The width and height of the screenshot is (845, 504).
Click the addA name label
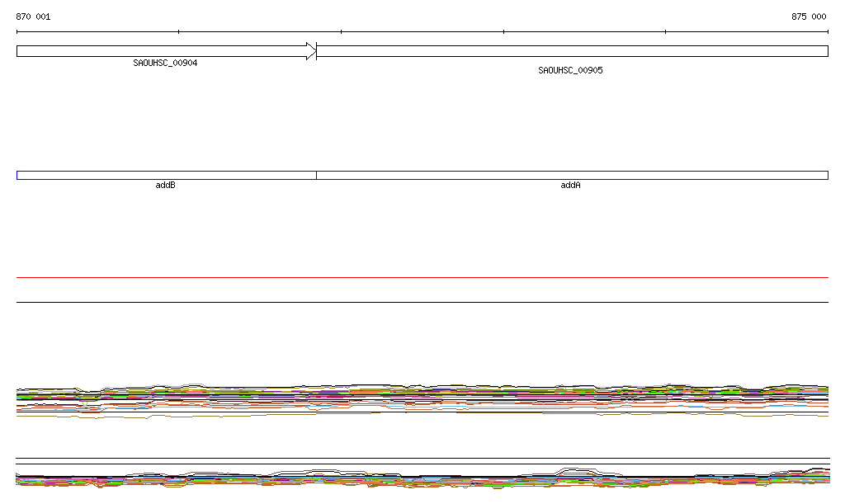(570, 185)
